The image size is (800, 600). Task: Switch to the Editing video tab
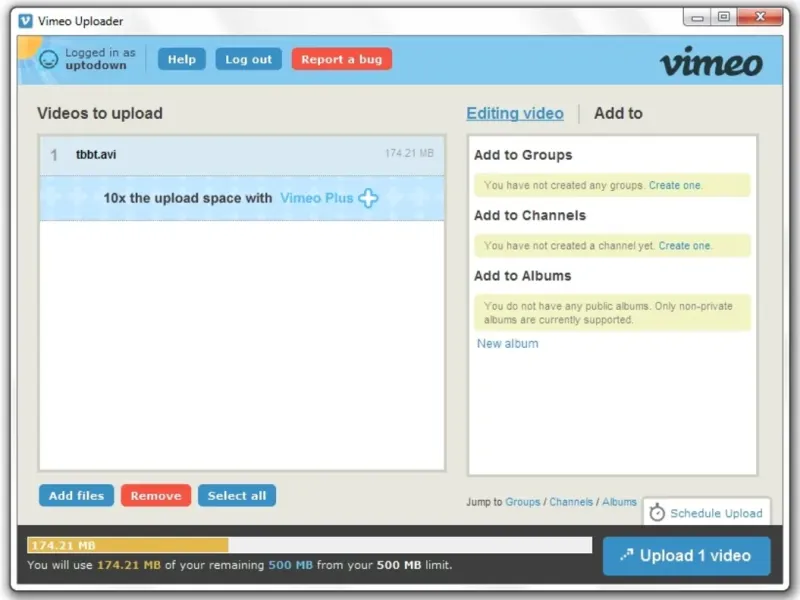[x=515, y=113]
